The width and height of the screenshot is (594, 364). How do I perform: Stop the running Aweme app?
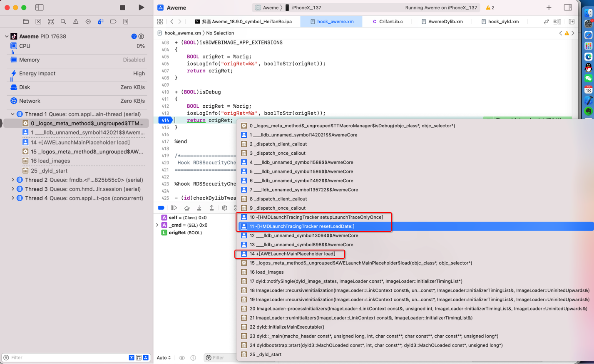122,7
